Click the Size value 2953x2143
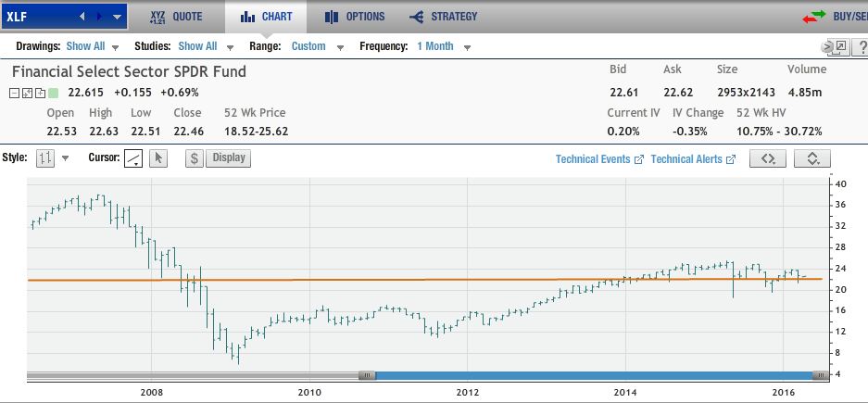 [x=747, y=93]
